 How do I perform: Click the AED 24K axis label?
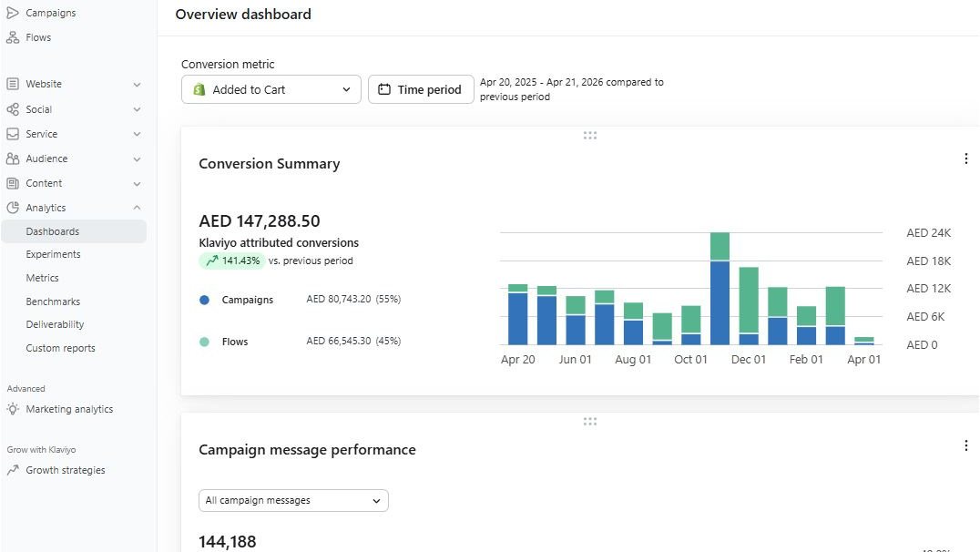929,232
